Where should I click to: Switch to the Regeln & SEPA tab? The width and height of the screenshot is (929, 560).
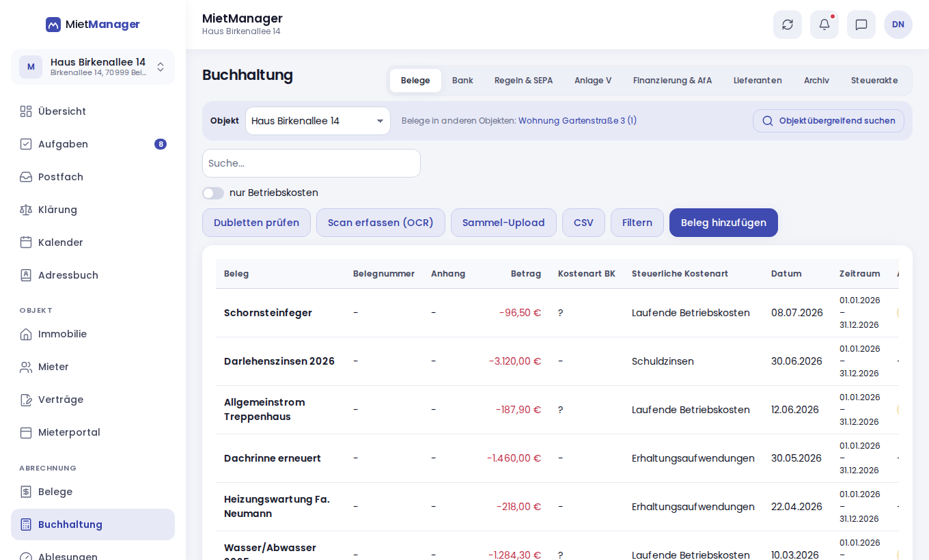[x=523, y=81]
